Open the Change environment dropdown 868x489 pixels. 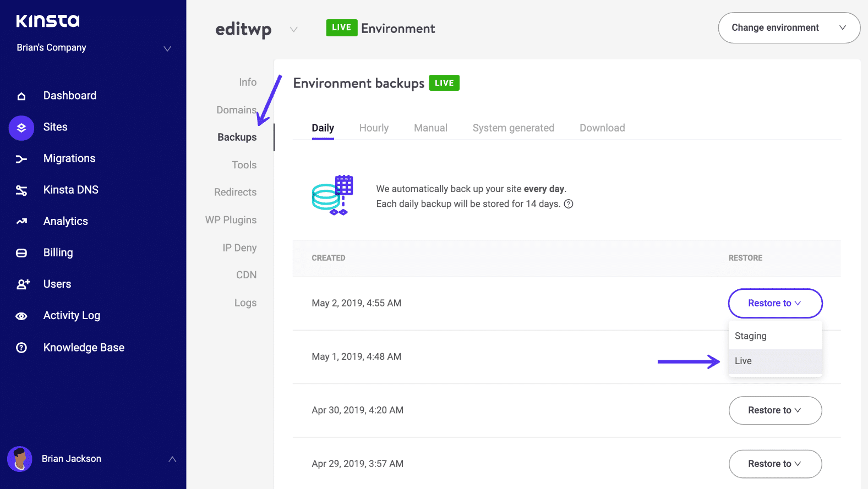click(789, 28)
